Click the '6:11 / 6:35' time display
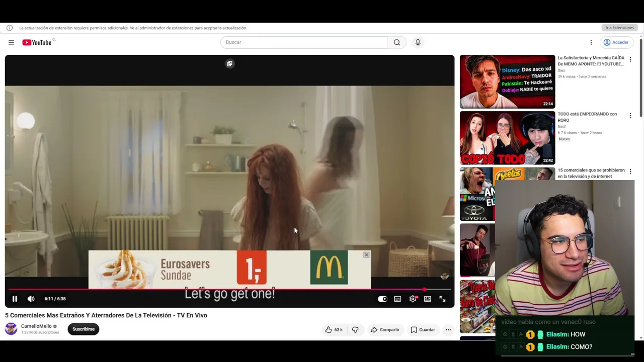Image resolution: width=644 pixels, height=362 pixels. tap(55, 299)
